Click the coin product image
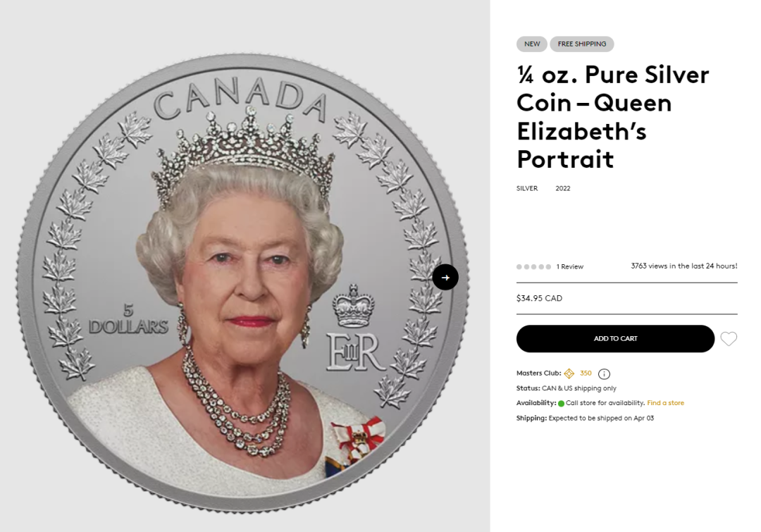This screenshot has width=761, height=532. tap(242, 284)
